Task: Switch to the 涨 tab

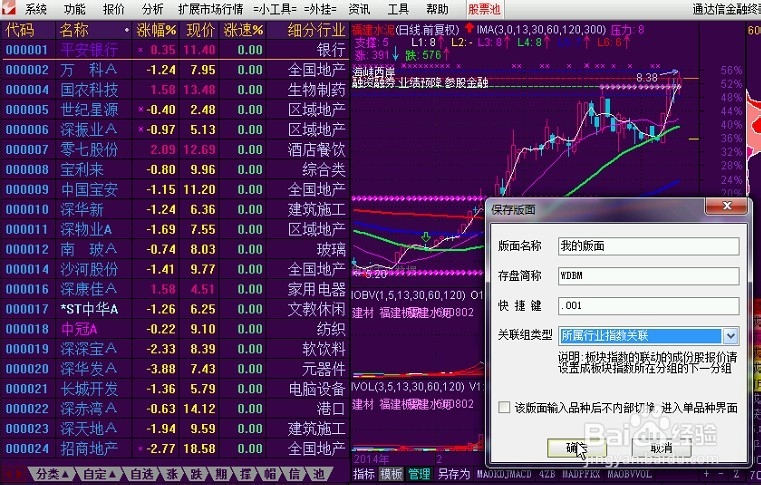Action: tap(172, 474)
